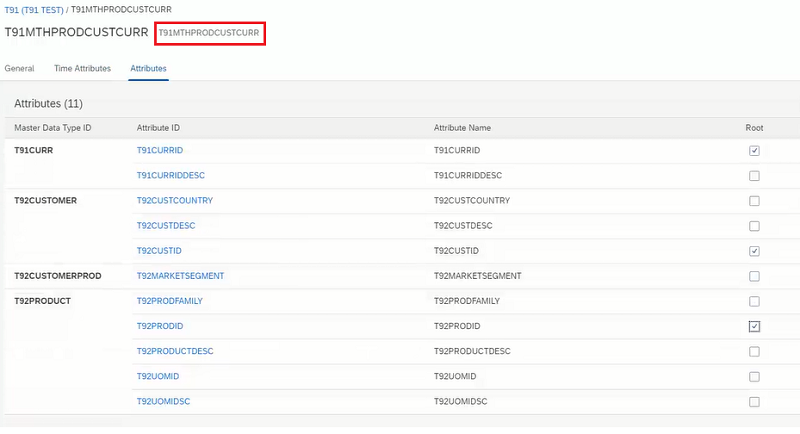Toggle Root checkbox for T92PRODID

pos(754,326)
